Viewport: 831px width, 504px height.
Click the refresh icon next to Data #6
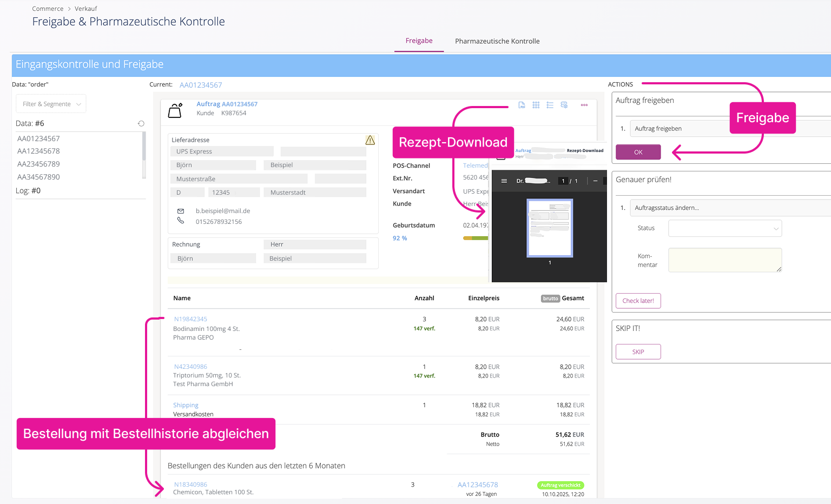click(141, 124)
